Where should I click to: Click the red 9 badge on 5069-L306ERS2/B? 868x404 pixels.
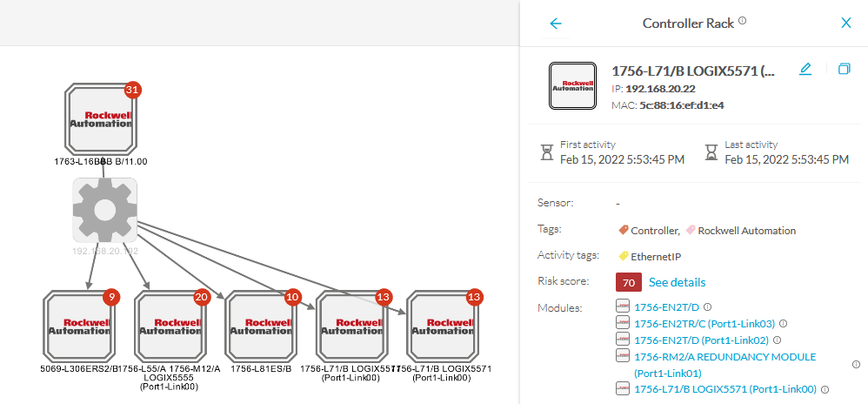[111, 297]
